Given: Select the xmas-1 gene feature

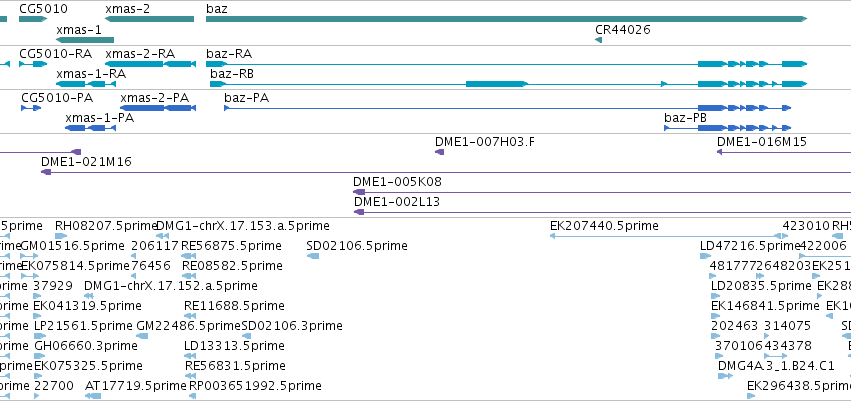Looking at the screenshot, I should pos(85,39).
